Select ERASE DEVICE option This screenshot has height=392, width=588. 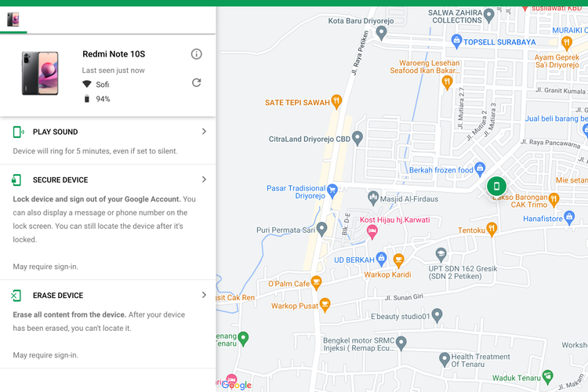point(58,296)
